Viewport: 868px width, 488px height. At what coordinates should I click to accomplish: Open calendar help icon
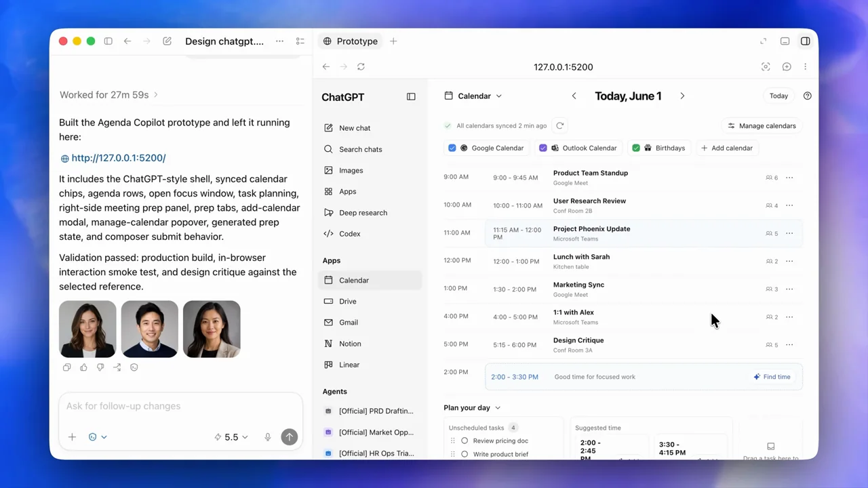tap(807, 96)
